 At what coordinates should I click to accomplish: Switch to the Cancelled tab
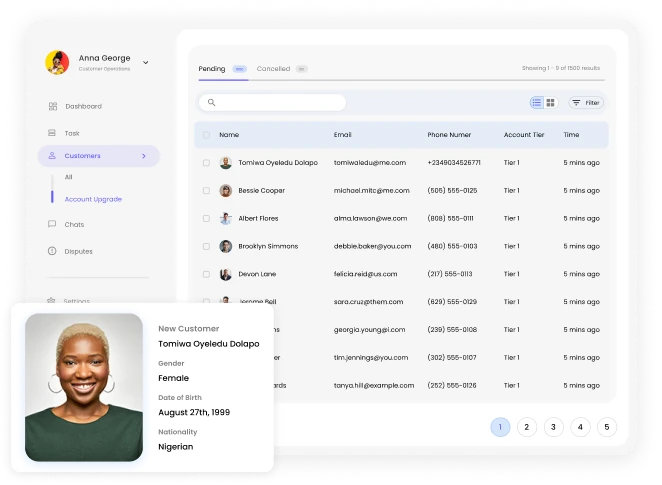(273, 69)
